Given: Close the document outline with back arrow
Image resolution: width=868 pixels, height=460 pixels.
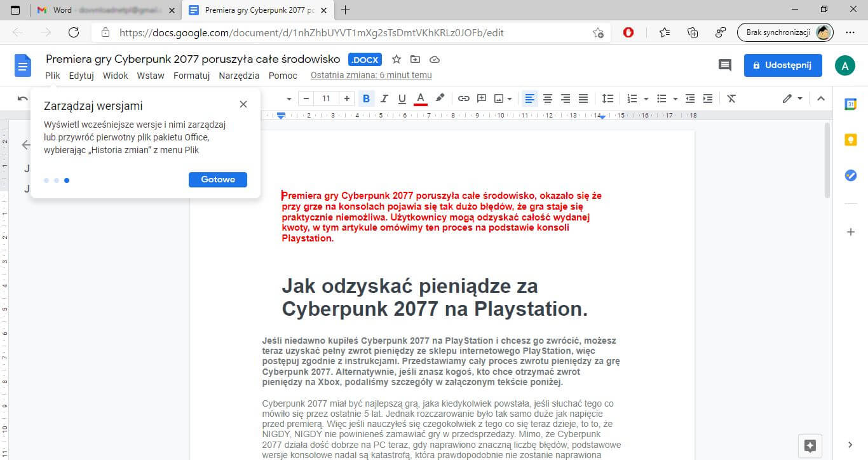Looking at the screenshot, I should click(x=26, y=145).
